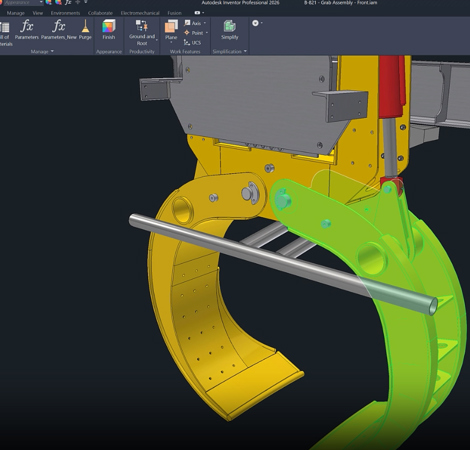Open the Electromechanical ribbon tab
Screen dimensions: 470x450
[140, 13]
